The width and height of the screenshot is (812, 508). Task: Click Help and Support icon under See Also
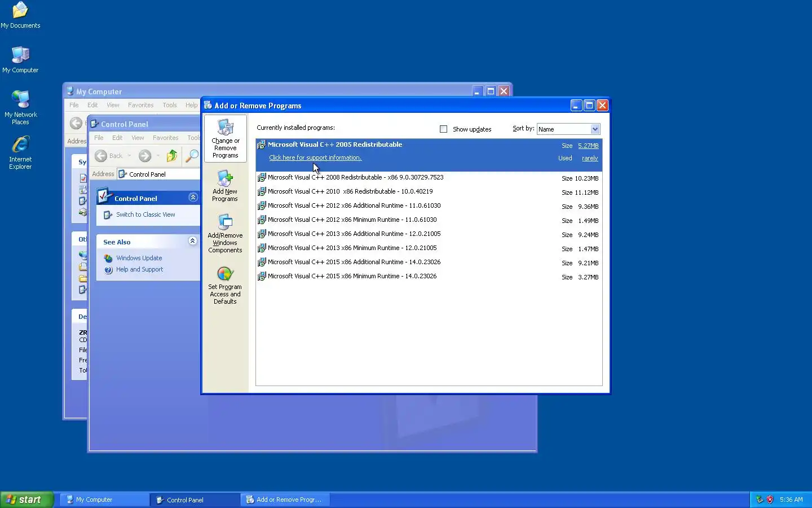tap(108, 270)
